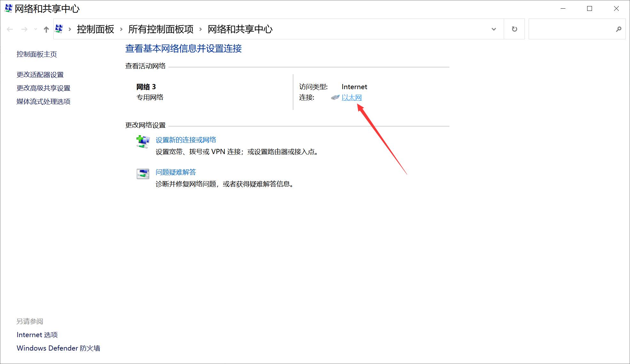Image resolution: width=630 pixels, height=364 pixels.
Task: Open 设置新的连接或网络 wizard
Action: [x=186, y=139]
